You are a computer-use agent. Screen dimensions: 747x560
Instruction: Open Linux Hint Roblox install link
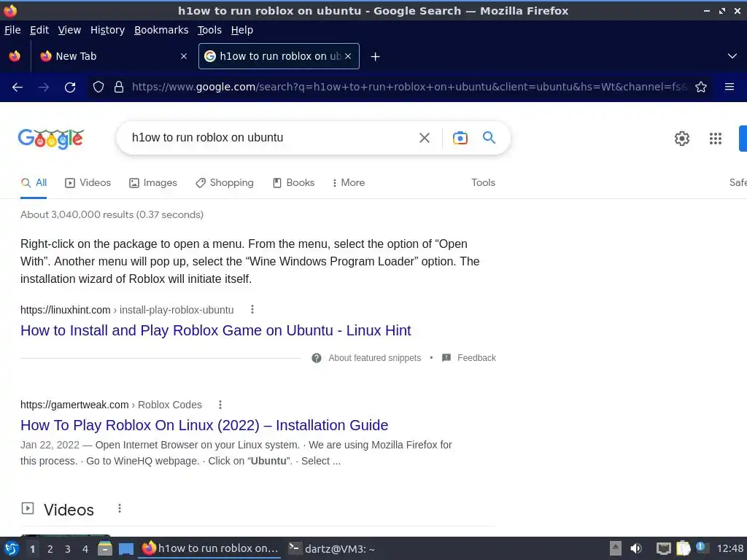pyautogui.click(x=215, y=330)
